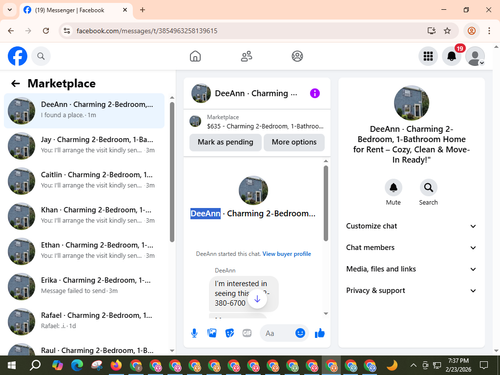This screenshot has height=375, width=500.
Task: Record a voice clip microphone icon
Action: pos(194,333)
